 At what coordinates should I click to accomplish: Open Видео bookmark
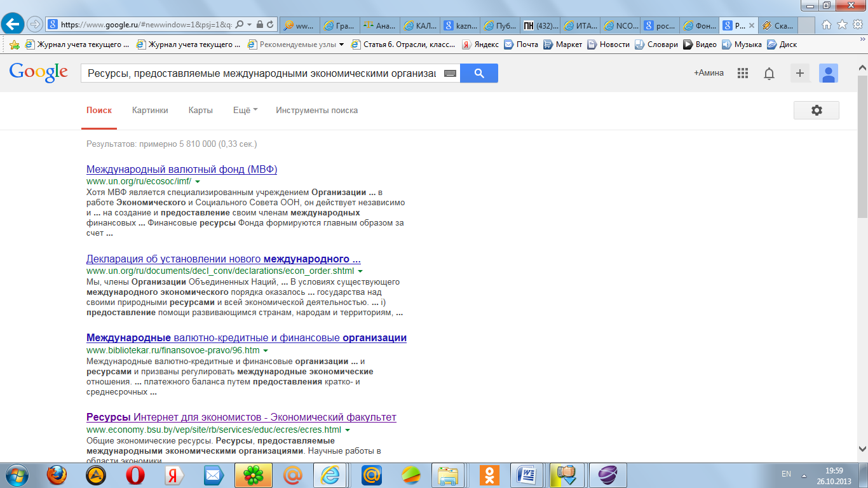pos(700,44)
